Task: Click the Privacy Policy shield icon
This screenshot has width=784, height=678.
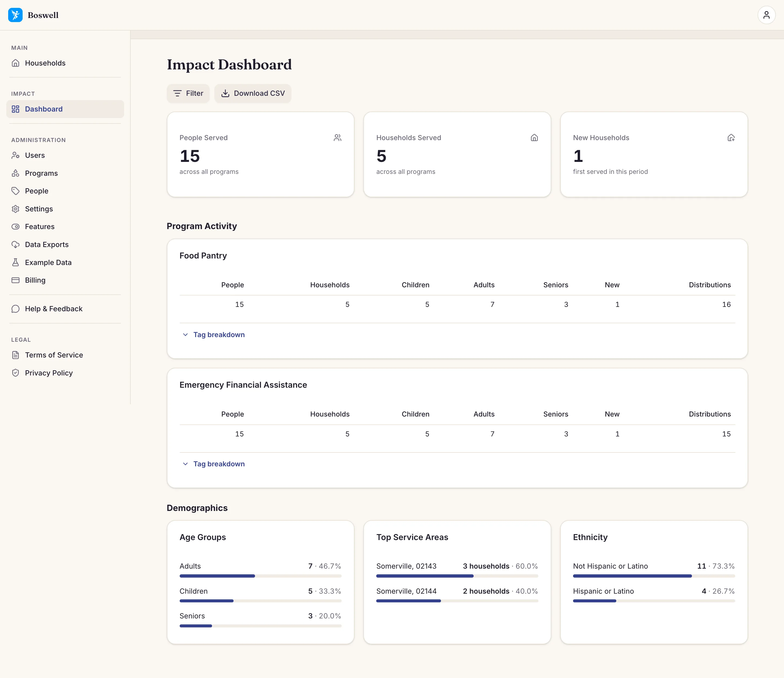Action: (x=16, y=373)
